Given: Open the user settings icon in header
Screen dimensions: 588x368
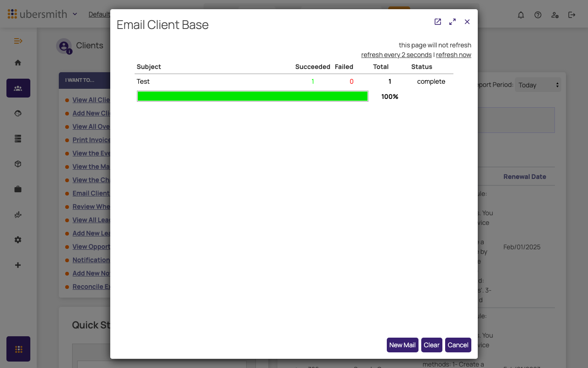Looking at the screenshot, I should pos(555,15).
